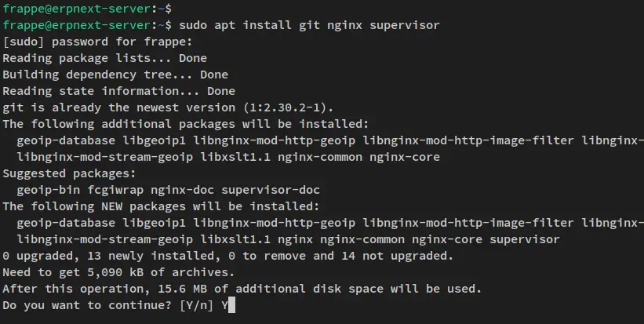Click the terminal cursor after the Y

click(231, 305)
